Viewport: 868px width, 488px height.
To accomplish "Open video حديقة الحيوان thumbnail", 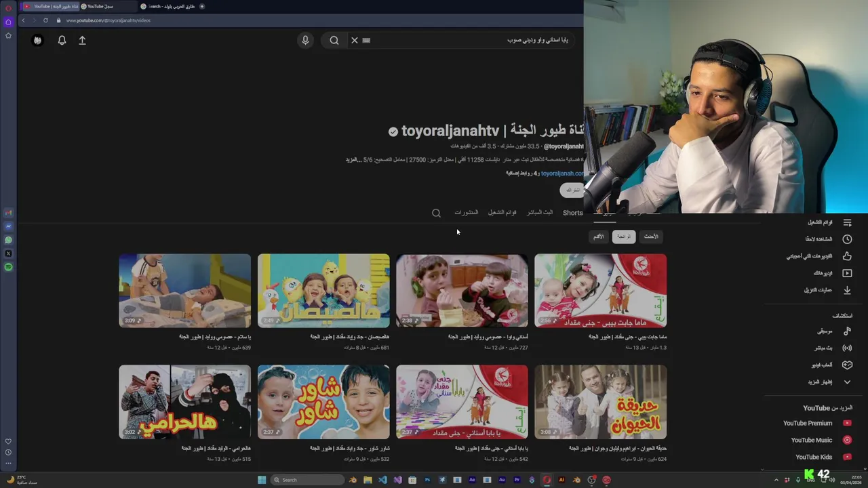I will [x=600, y=402].
